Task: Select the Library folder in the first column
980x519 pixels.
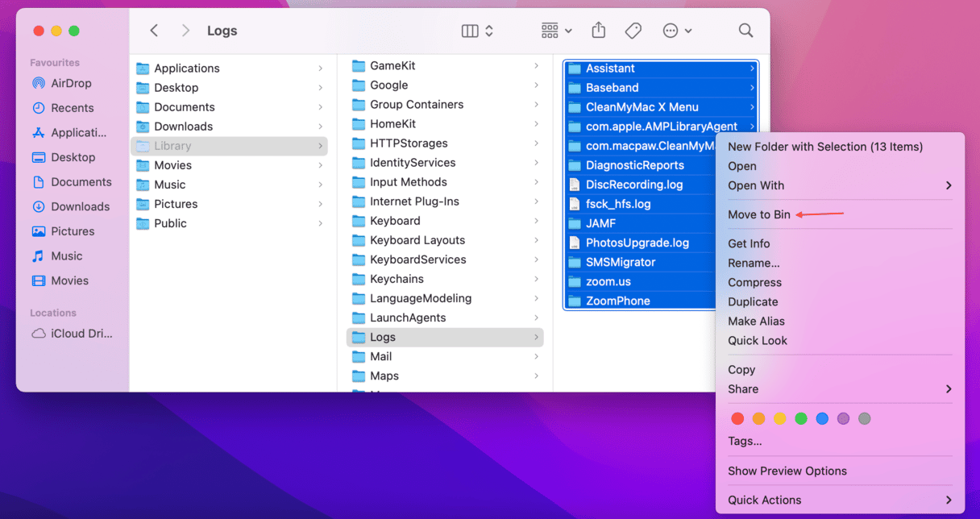Action: pos(230,146)
